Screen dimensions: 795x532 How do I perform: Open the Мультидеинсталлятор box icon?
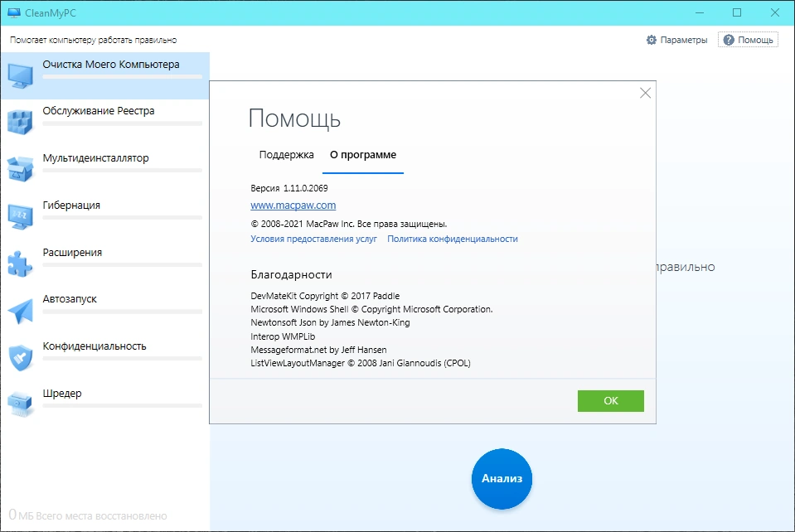point(20,169)
